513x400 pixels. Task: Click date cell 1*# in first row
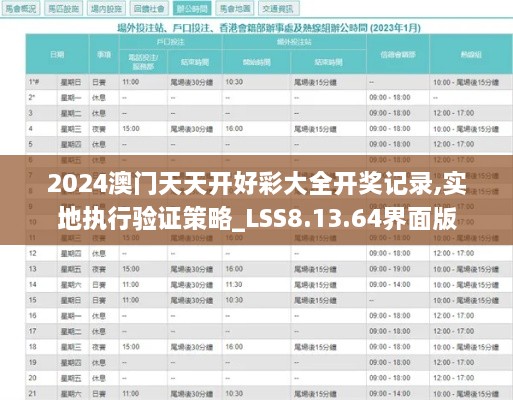coord(33,82)
